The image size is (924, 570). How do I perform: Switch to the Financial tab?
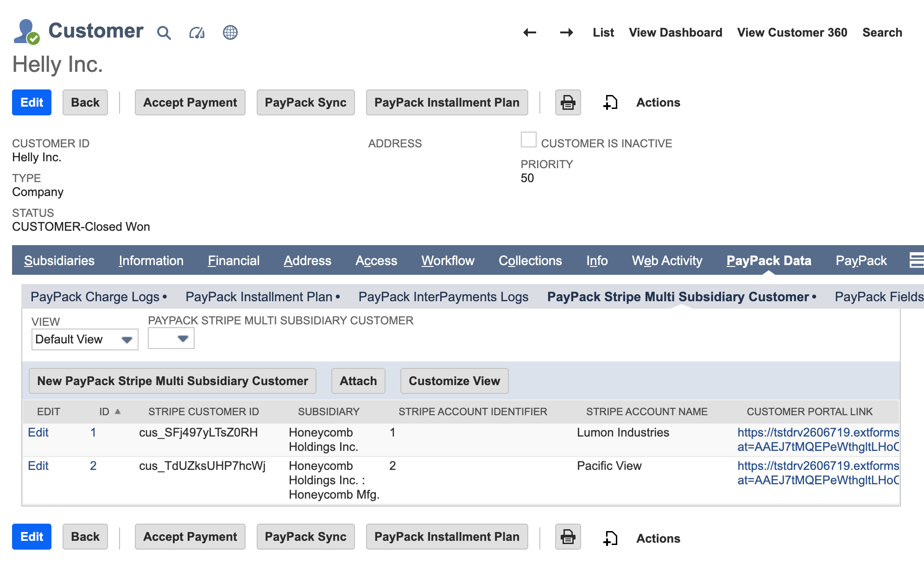(x=233, y=260)
